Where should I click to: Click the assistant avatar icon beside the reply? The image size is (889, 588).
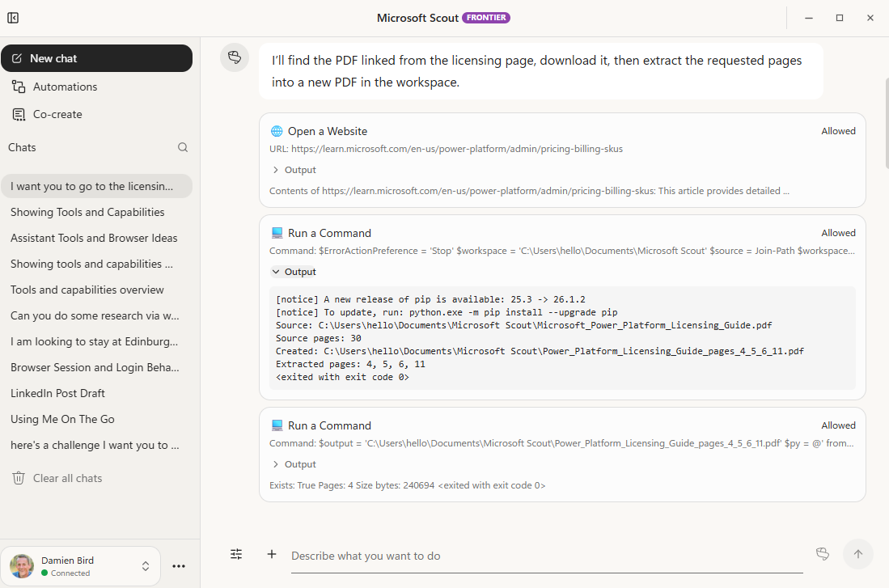pos(235,57)
